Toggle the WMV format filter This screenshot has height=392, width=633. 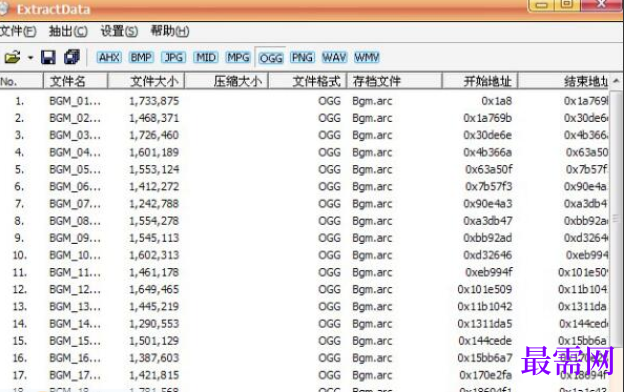[x=367, y=57]
